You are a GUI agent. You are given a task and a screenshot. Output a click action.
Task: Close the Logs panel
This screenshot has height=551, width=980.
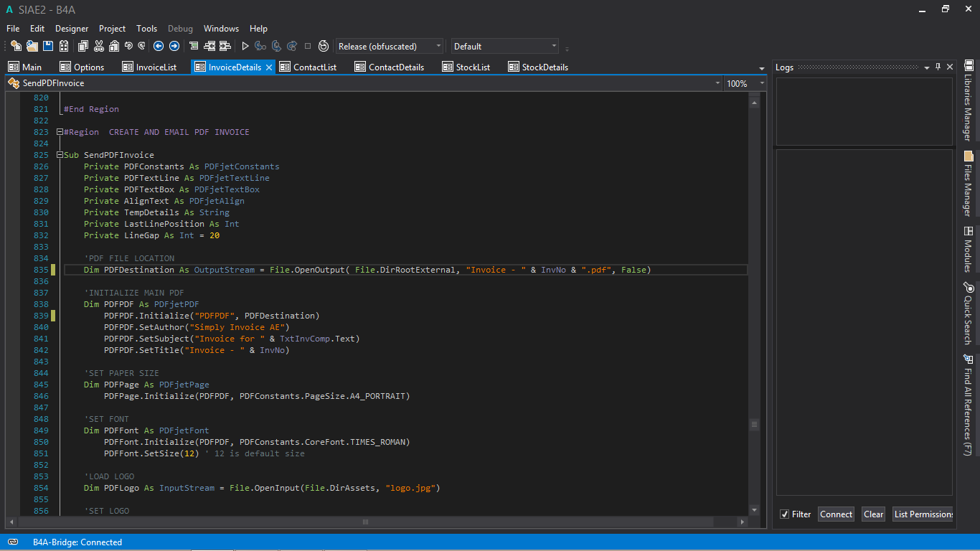[x=950, y=67]
